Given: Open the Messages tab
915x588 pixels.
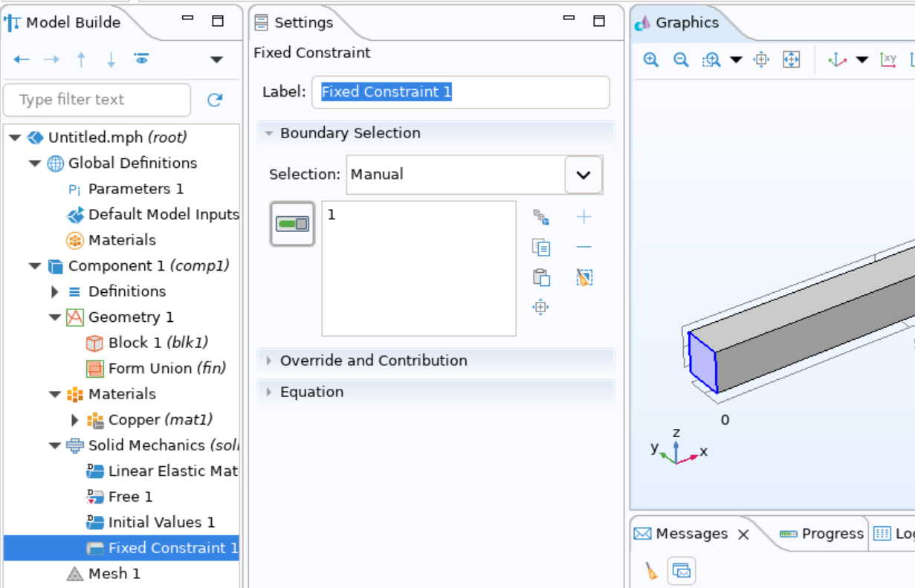Looking at the screenshot, I should 691,534.
